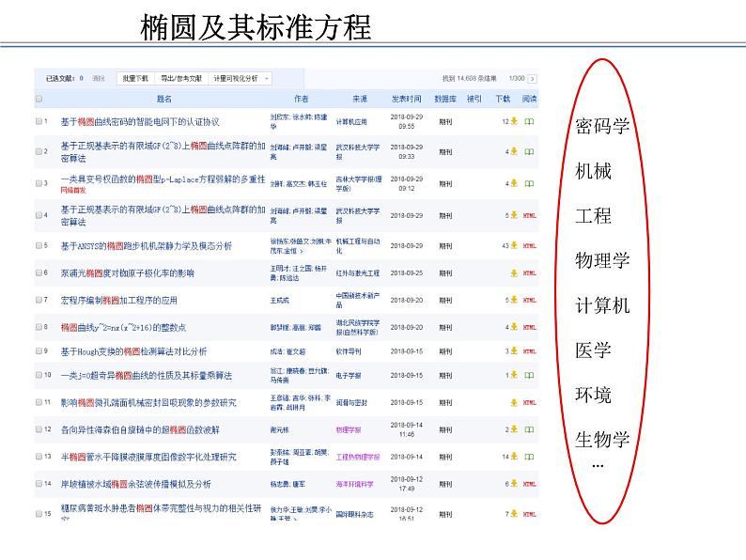The image size is (746, 560).
Task: Open source journal 软件导刊
Action: (x=349, y=351)
